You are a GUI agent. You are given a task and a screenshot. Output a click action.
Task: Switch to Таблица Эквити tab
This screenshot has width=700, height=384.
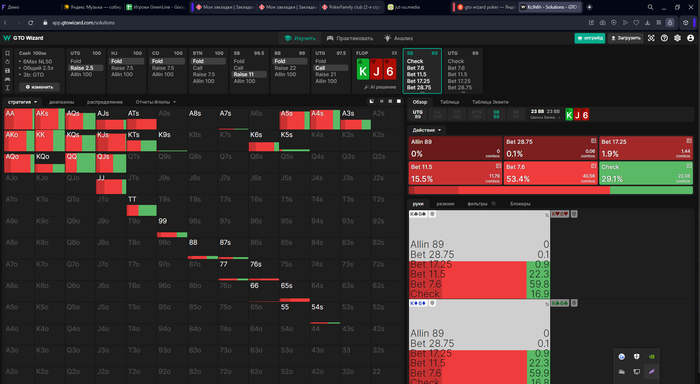(490, 102)
